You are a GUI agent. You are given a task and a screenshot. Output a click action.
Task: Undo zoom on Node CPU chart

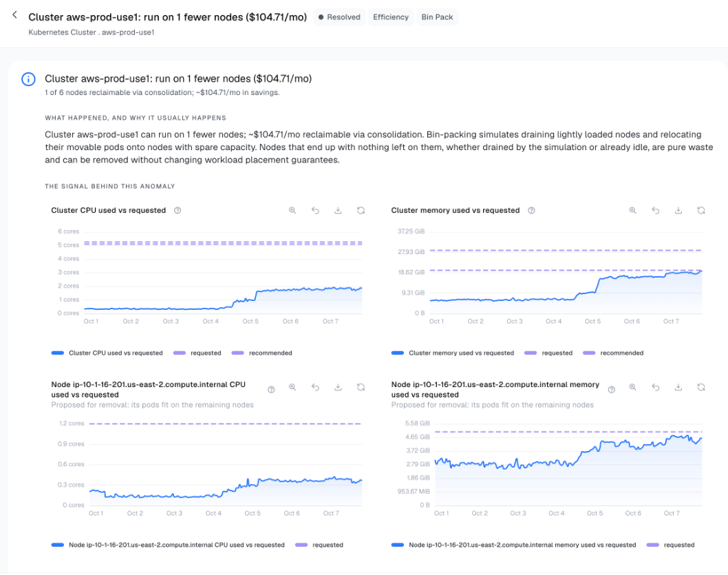click(315, 387)
